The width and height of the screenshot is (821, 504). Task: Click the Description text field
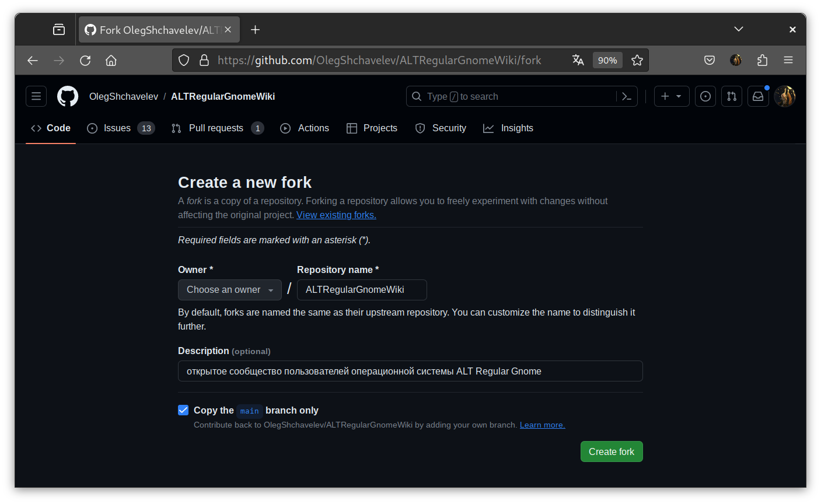click(410, 371)
